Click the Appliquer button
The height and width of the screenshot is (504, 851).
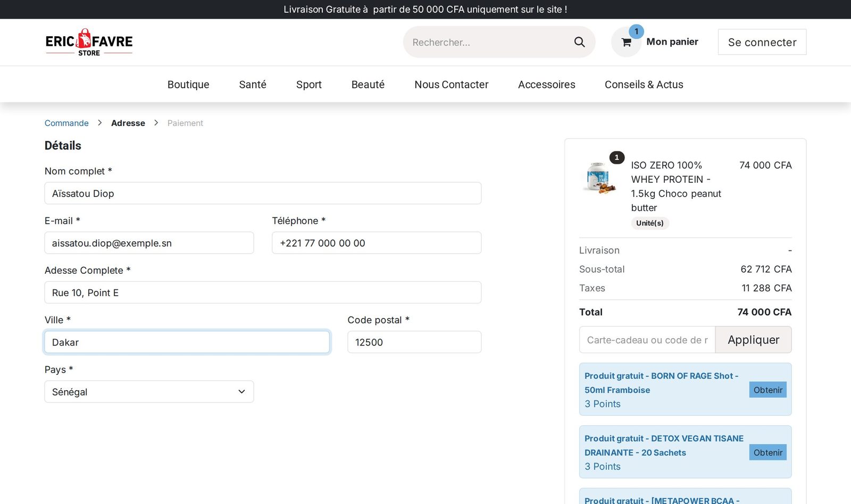coord(753,340)
